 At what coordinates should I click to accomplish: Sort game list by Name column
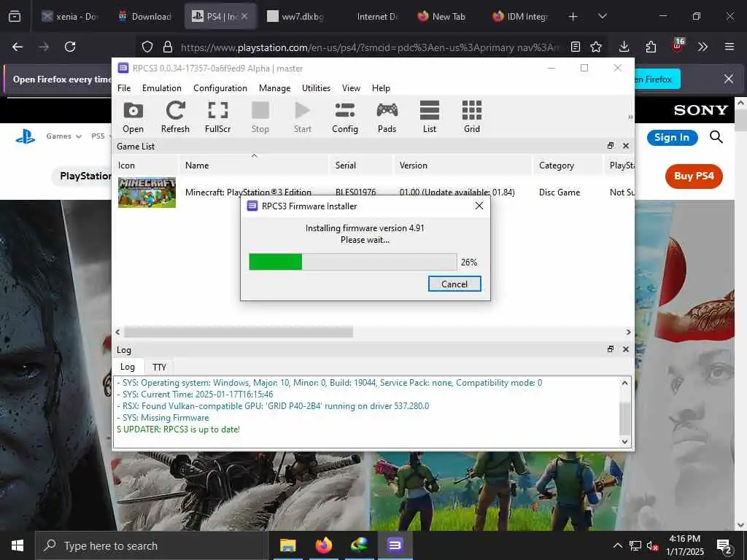pyautogui.click(x=253, y=166)
